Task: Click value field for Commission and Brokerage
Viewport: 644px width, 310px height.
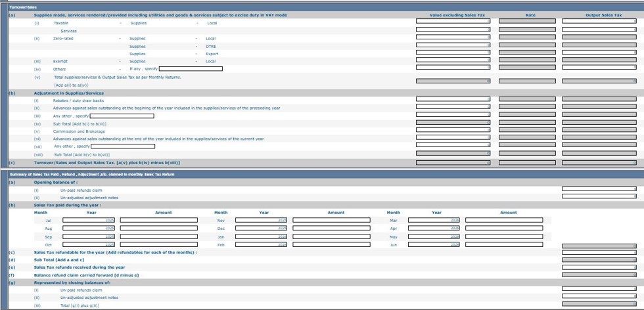Action: 453,130
